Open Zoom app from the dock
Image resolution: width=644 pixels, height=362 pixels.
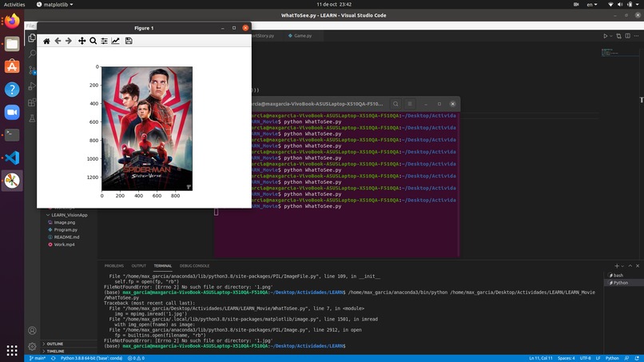[12, 112]
